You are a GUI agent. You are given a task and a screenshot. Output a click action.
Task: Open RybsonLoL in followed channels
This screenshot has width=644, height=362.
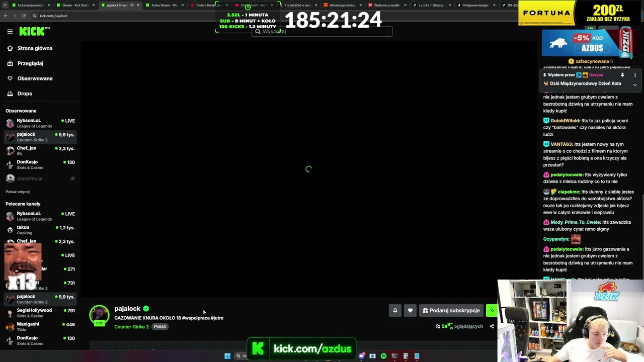coord(40,123)
